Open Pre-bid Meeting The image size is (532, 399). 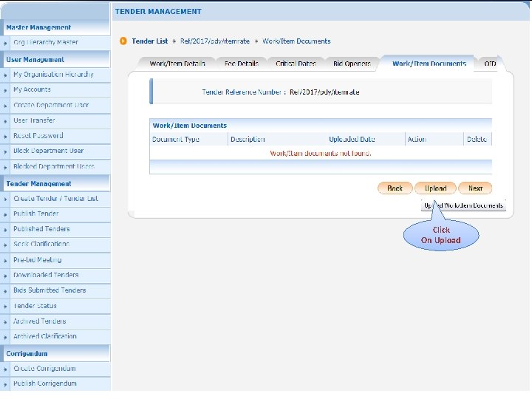[x=38, y=260]
